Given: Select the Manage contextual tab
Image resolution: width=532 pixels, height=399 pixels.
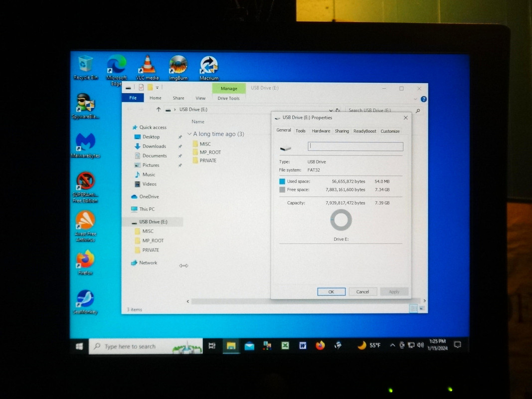Looking at the screenshot, I should tap(229, 88).
